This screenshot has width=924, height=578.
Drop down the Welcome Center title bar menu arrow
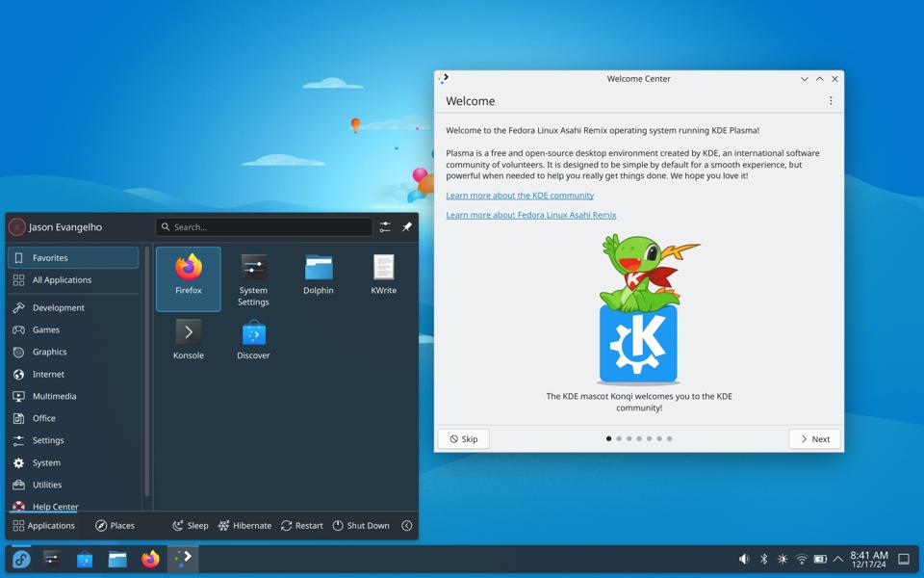point(804,79)
